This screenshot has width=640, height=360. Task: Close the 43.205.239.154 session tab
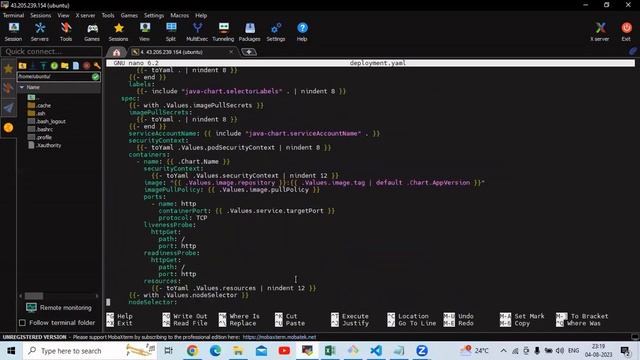231,52
